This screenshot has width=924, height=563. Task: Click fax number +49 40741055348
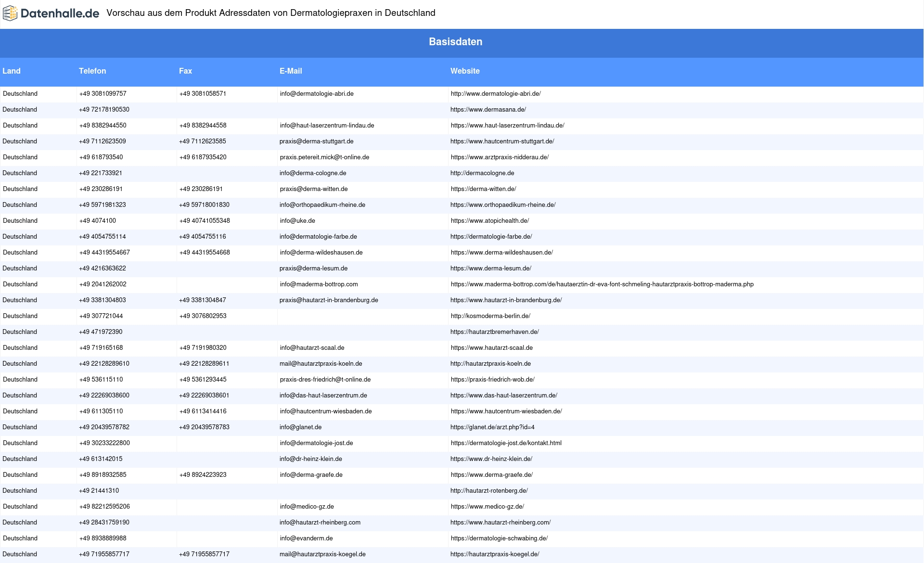[x=205, y=221]
